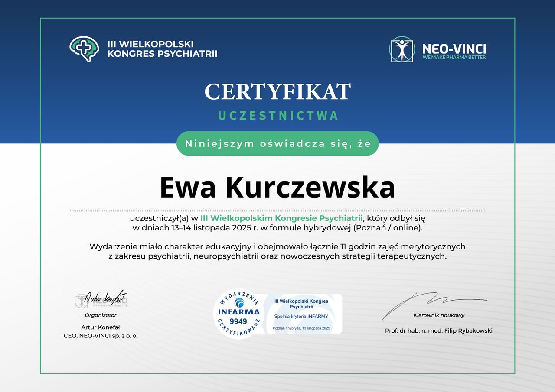Click Poznań / hybryda date on INFARMA card
Viewport: 555px width, 392px height.
coord(301,329)
